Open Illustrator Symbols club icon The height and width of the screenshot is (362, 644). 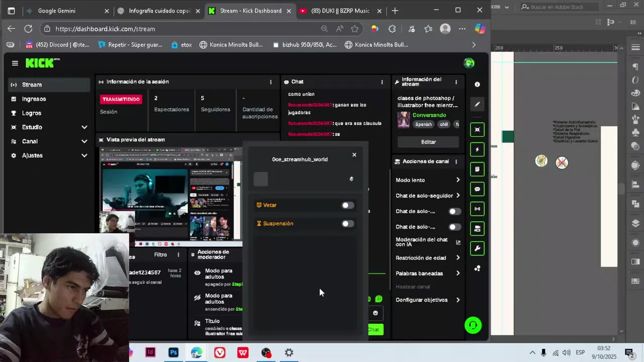635,132
